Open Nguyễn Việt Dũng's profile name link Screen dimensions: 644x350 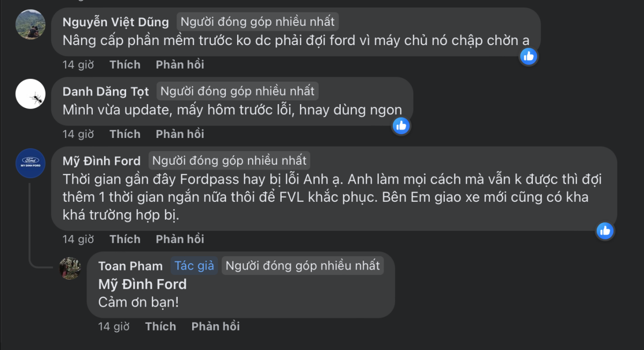click(x=115, y=22)
